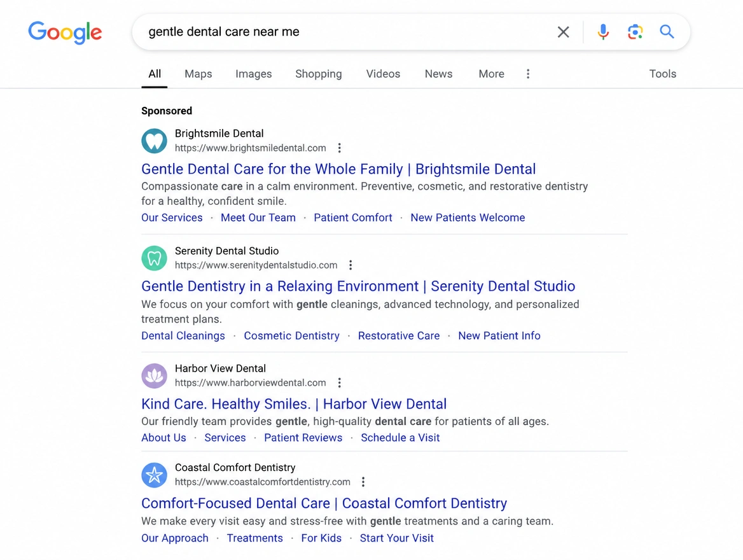Viewport: 743px width, 560px height.
Task: Open Patient Comfort sitelink
Action: (x=353, y=218)
